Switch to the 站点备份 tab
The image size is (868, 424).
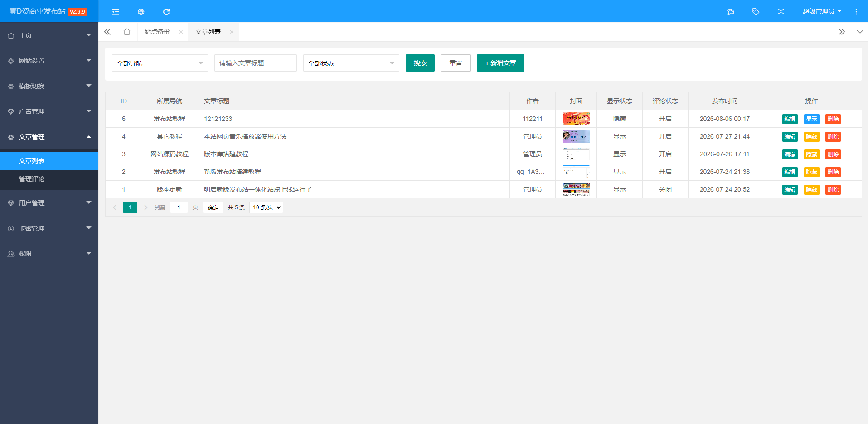point(157,32)
